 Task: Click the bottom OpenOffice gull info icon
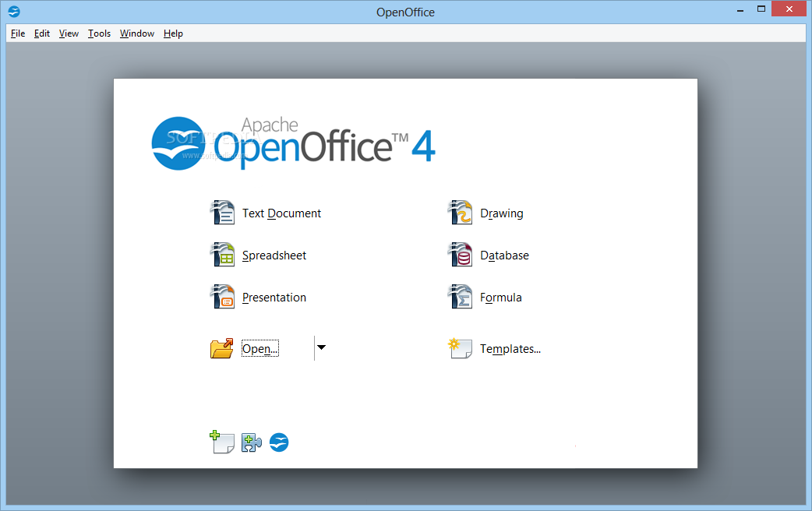coord(279,442)
